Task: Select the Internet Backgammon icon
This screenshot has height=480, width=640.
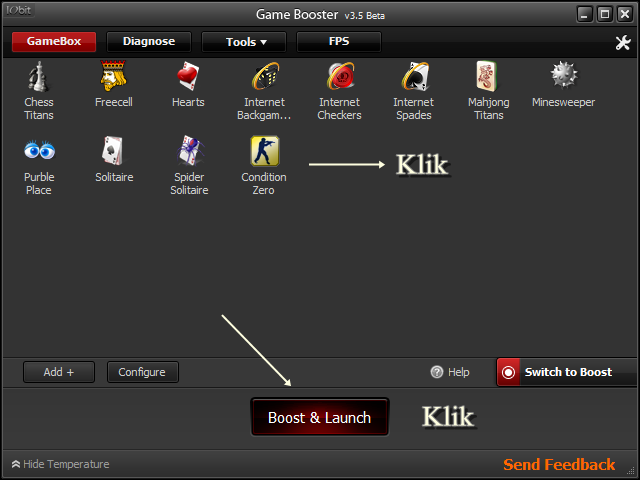Action: 265,76
